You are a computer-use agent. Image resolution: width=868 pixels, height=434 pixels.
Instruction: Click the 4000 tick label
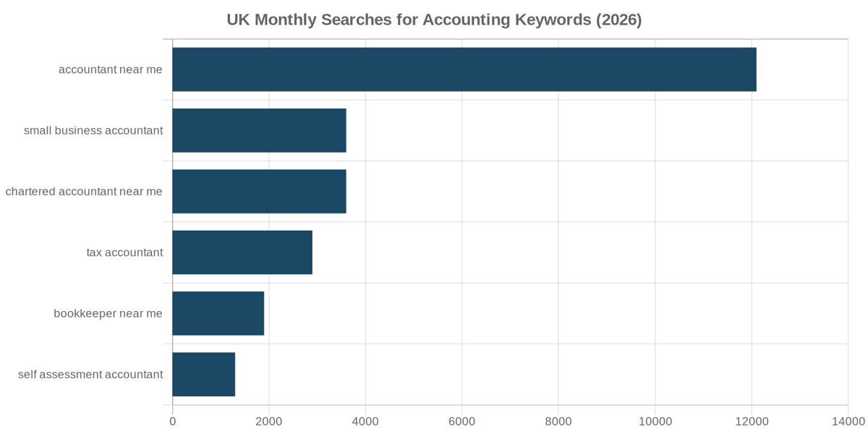click(x=365, y=421)
